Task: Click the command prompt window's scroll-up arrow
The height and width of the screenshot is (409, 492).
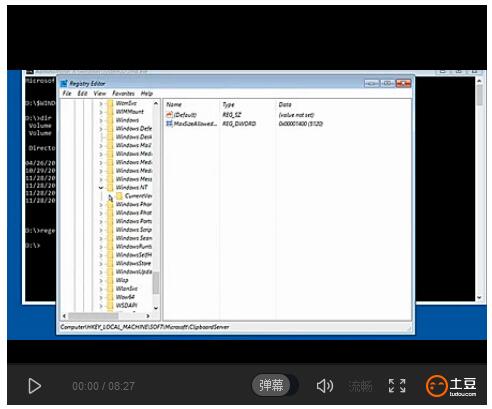Action: (479, 81)
